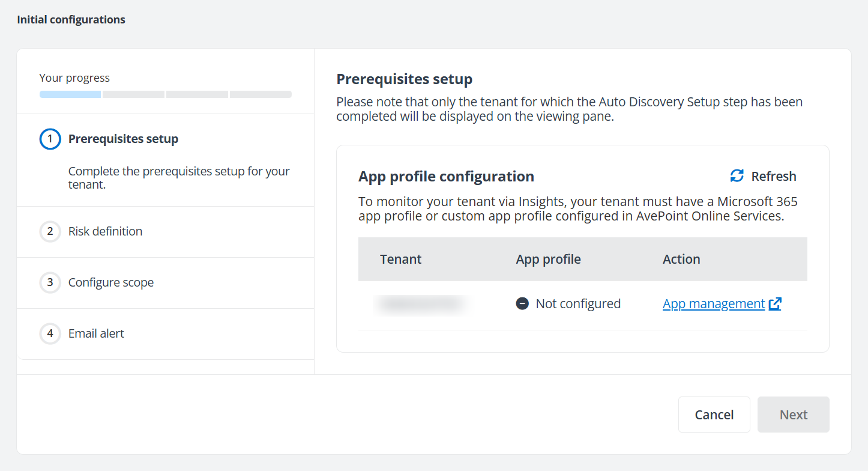This screenshot has height=471, width=868.
Task: Select step 1 circle for Prerequisites setup
Action: click(x=50, y=139)
